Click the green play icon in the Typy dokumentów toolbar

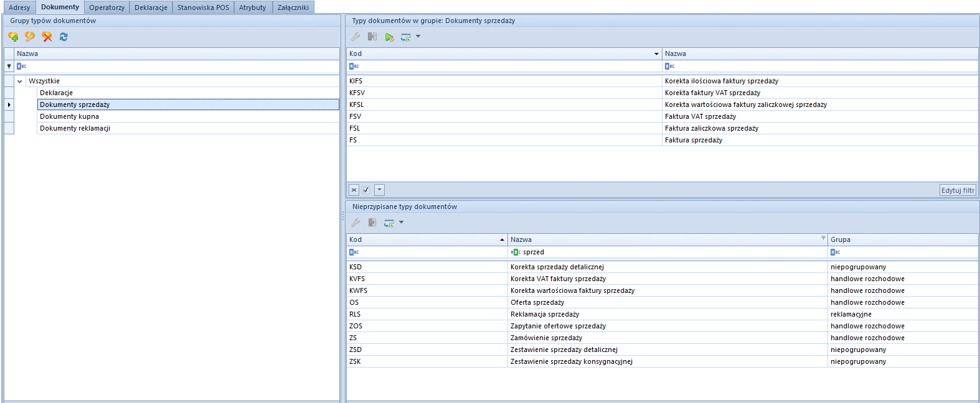click(389, 37)
